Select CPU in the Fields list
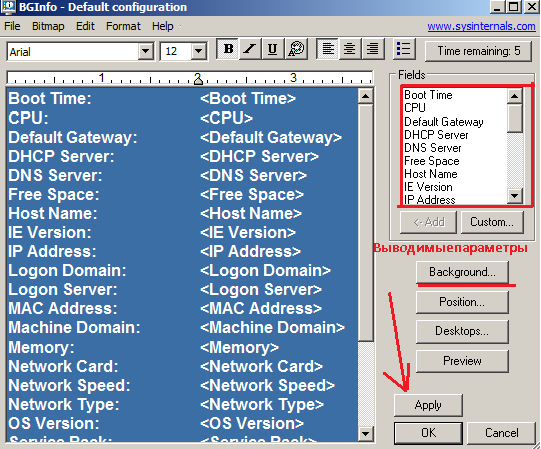The height and width of the screenshot is (449, 541). [x=415, y=108]
